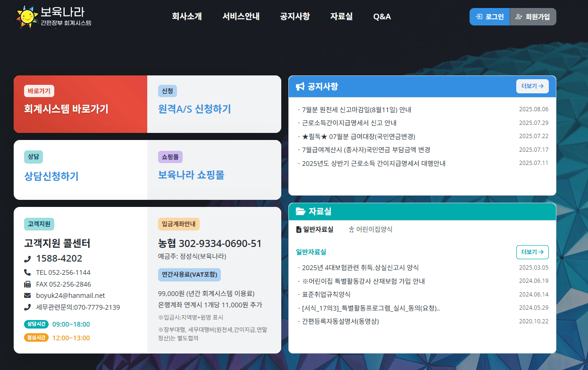
Task: Select Q&A in the navigation bar
Action: [x=382, y=16]
